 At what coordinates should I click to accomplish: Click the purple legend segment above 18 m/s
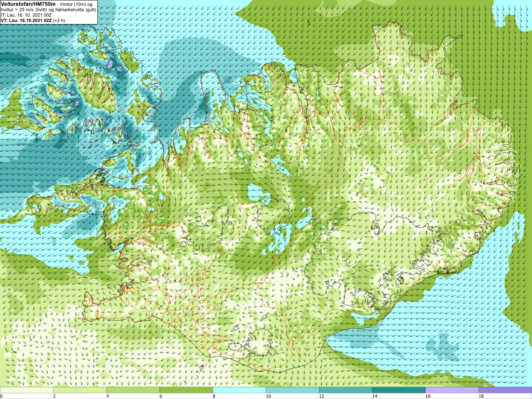(x=505, y=390)
